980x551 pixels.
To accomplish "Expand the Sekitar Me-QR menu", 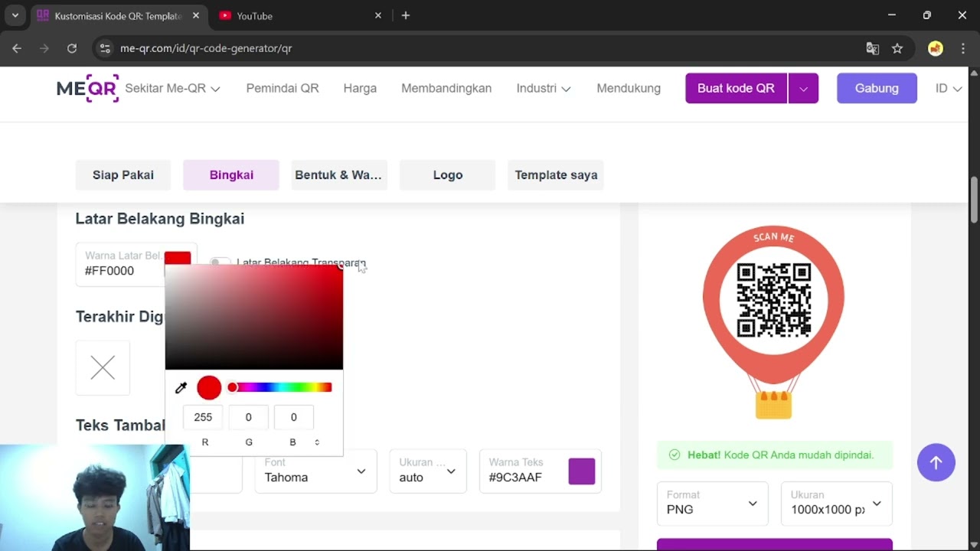I will pyautogui.click(x=173, y=89).
